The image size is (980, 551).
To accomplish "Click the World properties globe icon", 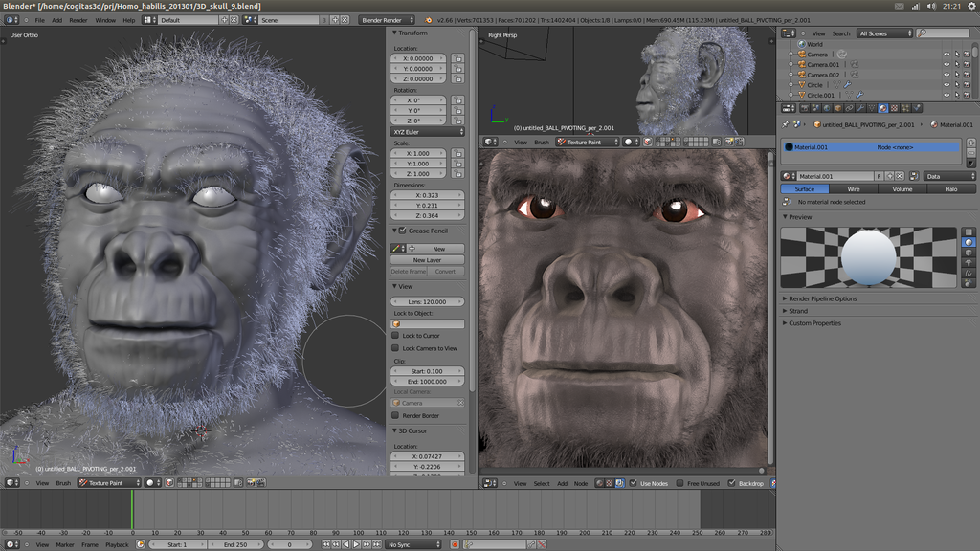I will 827,108.
